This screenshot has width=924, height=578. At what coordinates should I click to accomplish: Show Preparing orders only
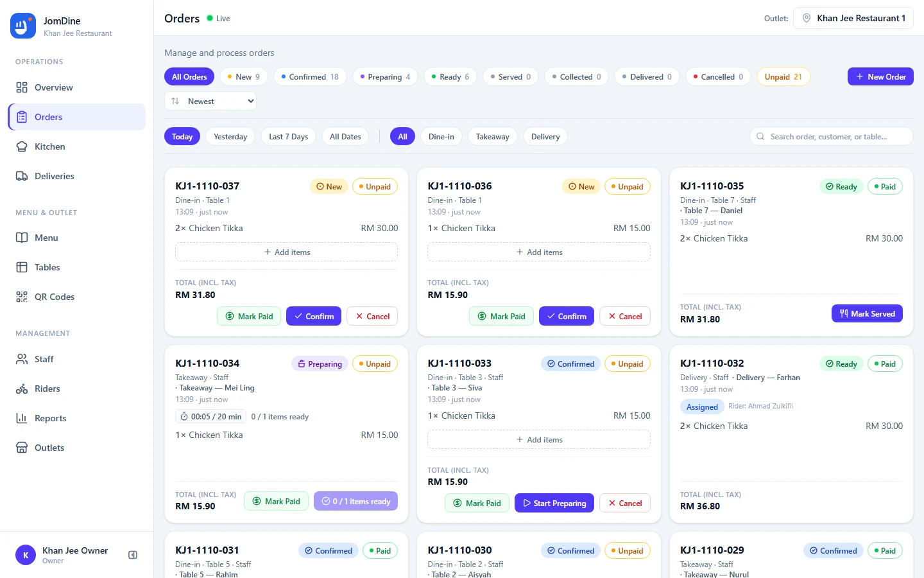(x=386, y=77)
